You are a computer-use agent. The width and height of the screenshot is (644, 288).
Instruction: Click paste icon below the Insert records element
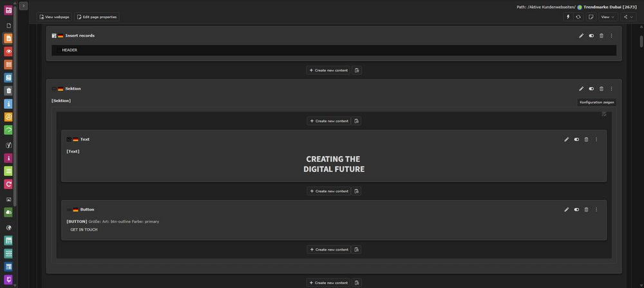tap(357, 70)
